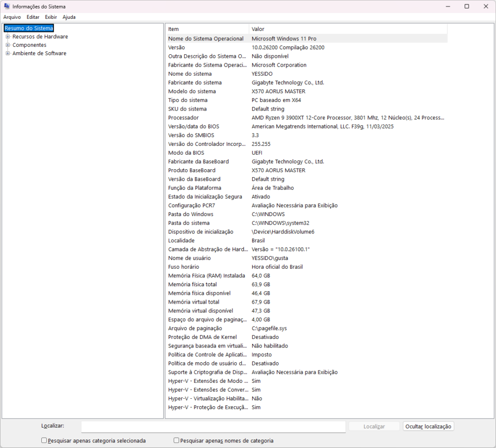Select Memória Física (RAM) Instalada row

click(x=307, y=276)
